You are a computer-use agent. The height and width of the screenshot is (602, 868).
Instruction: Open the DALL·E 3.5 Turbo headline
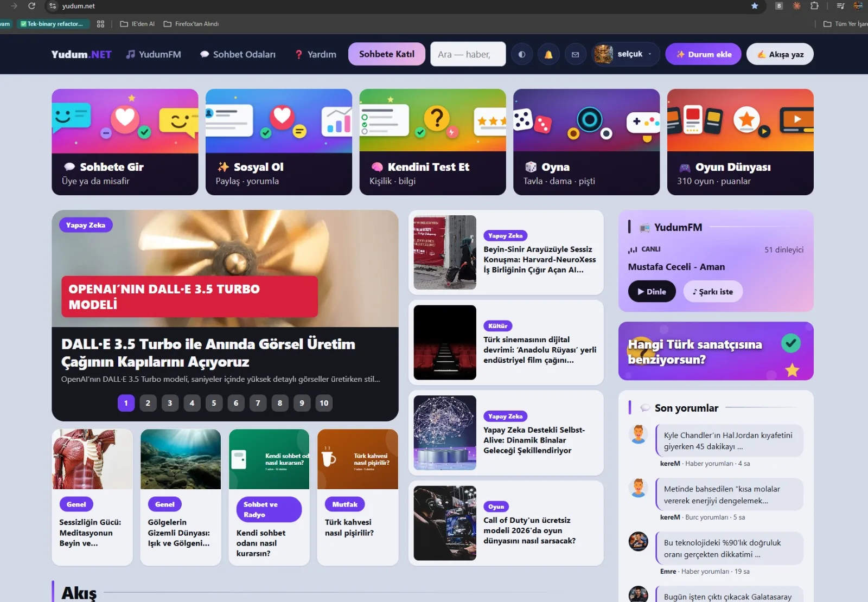[208, 353]
